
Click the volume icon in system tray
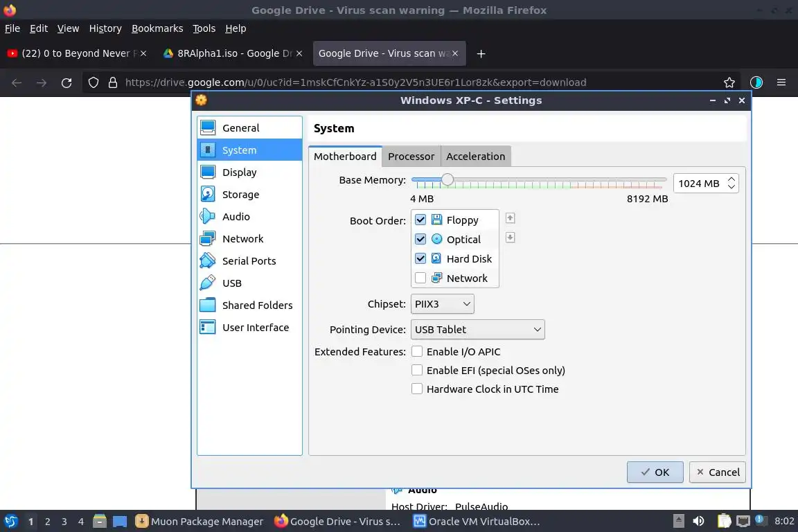click(699, 521)
